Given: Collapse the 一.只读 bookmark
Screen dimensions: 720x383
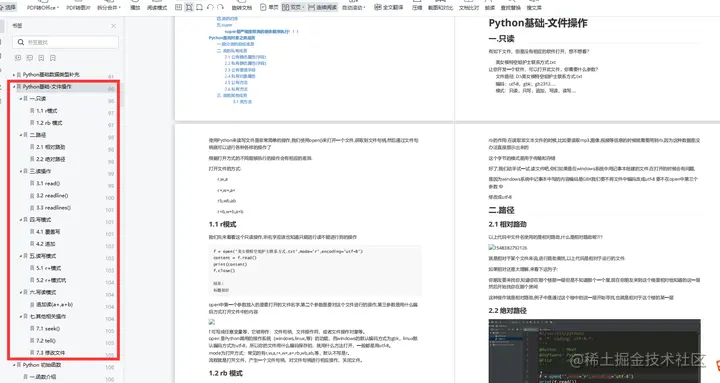Looking at the screenshot, I should (21, 99).
